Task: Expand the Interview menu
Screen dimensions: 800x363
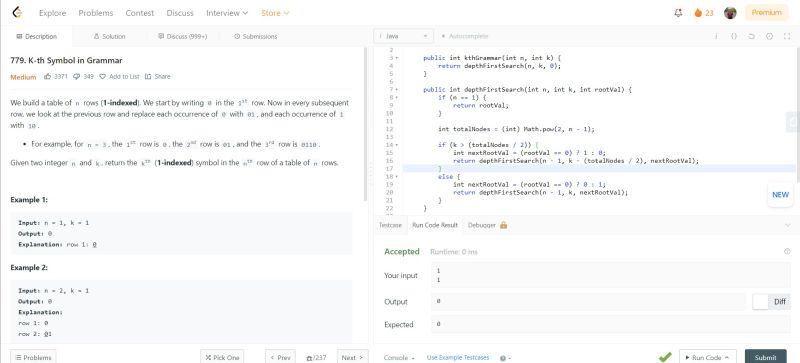Action: pyautogui.click(x=227, y=13)
